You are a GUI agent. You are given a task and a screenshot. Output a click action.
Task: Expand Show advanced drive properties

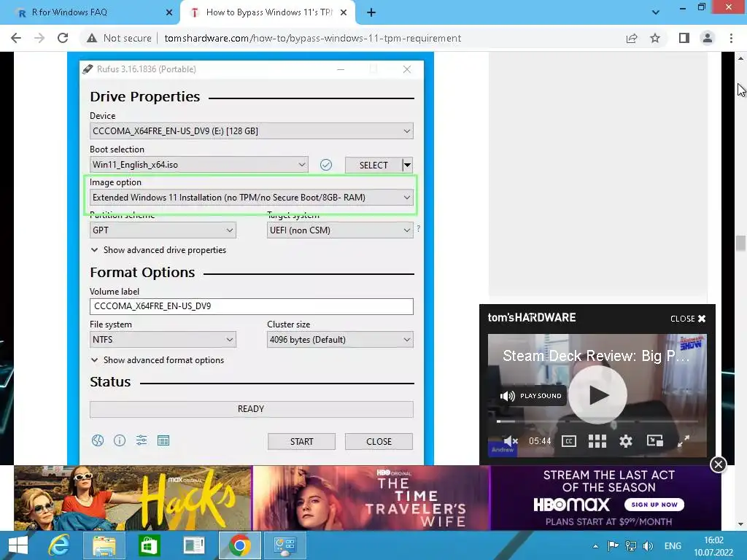pos(158,250)
